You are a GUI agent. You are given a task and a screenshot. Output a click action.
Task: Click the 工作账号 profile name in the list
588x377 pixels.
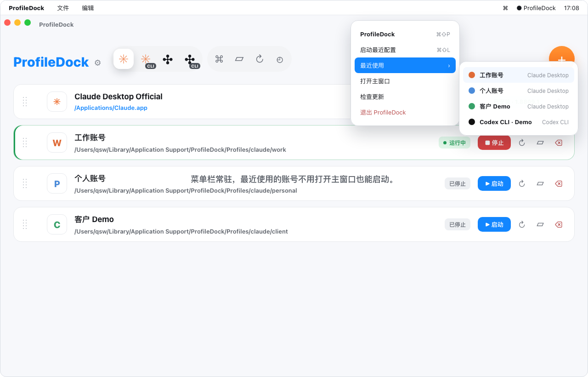(90, 137)
